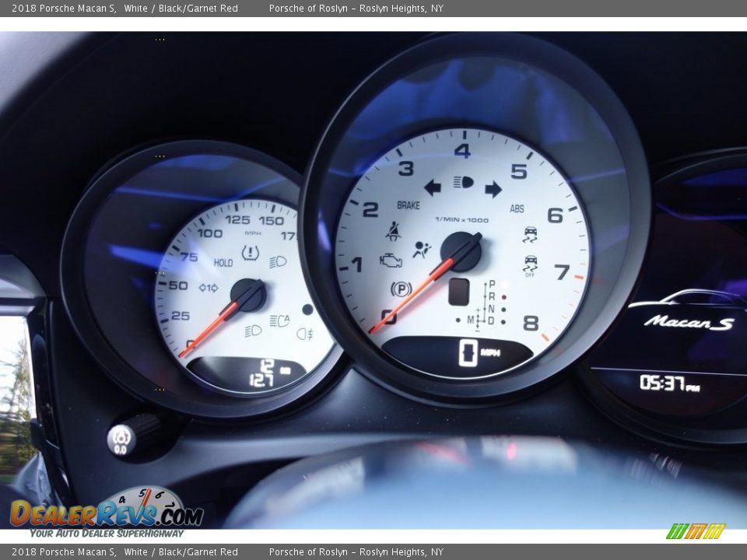Select the seat belt warning icon

click(394, 231)
